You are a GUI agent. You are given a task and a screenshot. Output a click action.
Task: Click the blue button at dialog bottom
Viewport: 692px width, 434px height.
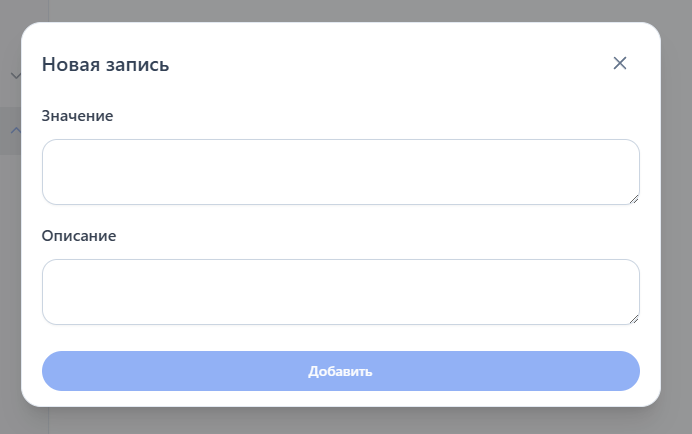coord(340,371)
